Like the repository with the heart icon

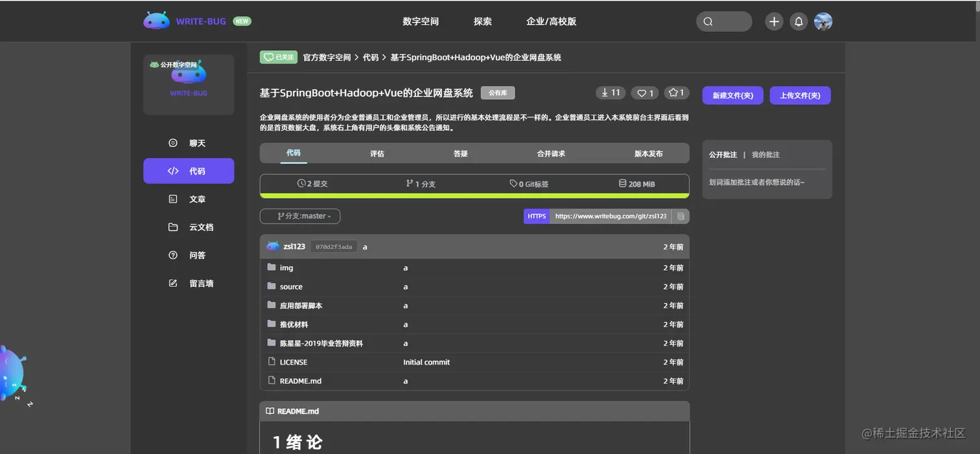coord(644,93)
